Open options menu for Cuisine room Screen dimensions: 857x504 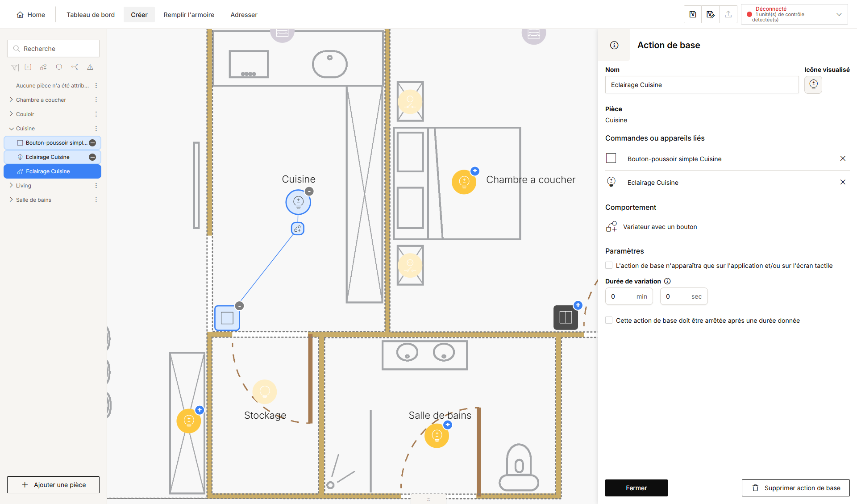(96, 129)
